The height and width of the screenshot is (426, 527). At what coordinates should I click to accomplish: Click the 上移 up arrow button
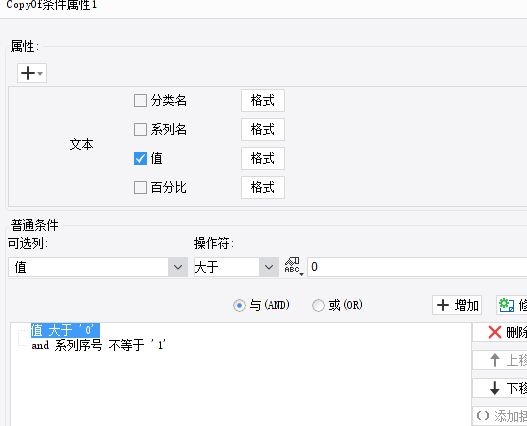tap(500, 360)
